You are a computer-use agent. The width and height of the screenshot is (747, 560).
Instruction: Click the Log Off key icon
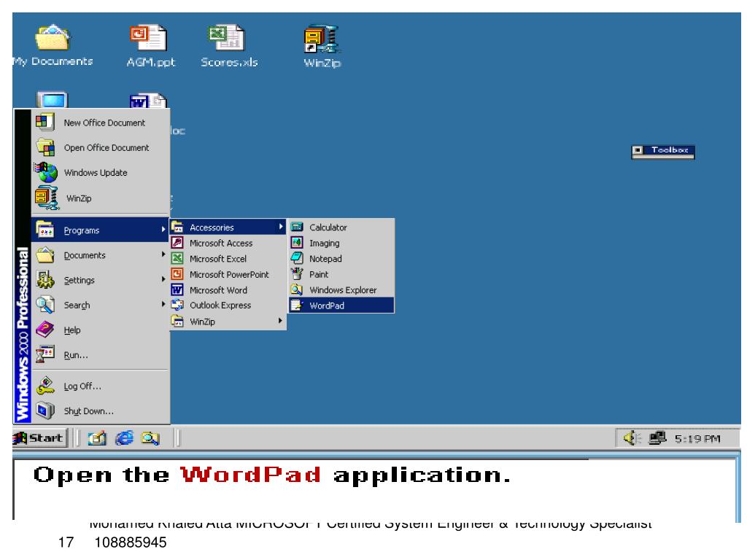coord(45,386)
